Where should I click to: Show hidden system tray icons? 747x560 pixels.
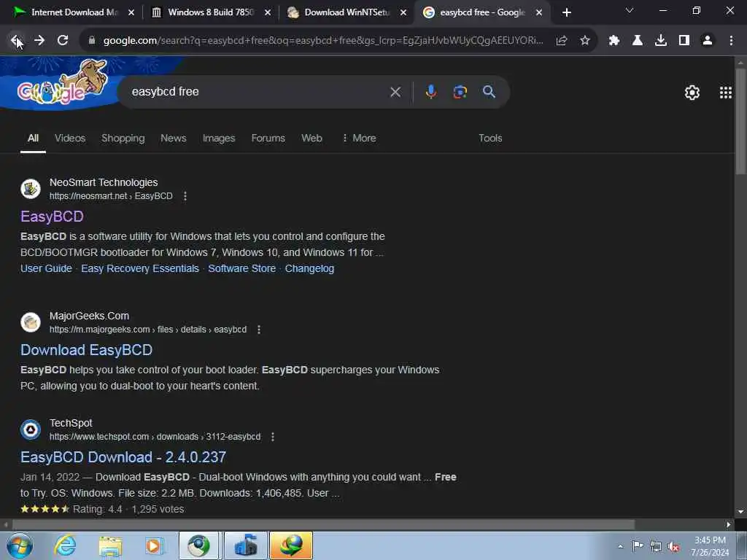[x=620, y=546]
